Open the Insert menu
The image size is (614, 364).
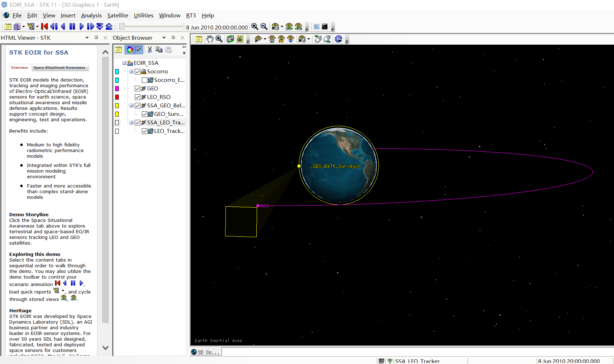68,16
